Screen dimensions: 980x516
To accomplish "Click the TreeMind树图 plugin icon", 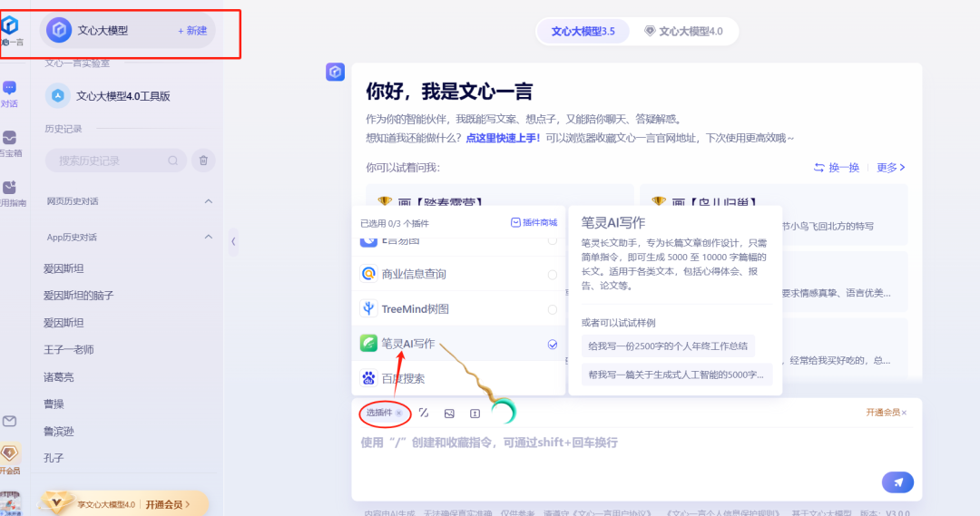I will 368,308.
